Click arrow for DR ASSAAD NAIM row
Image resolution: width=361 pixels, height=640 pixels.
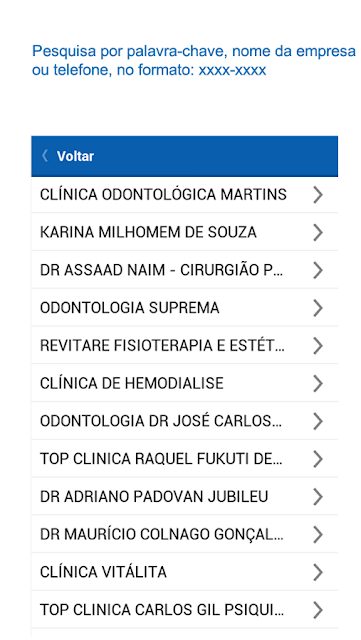coord(318,270)
